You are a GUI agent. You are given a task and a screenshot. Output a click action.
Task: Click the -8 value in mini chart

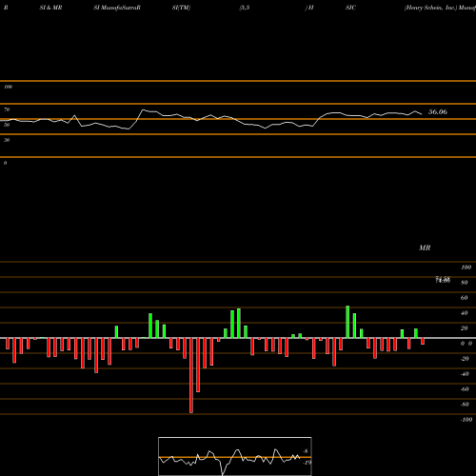(306, 451)
